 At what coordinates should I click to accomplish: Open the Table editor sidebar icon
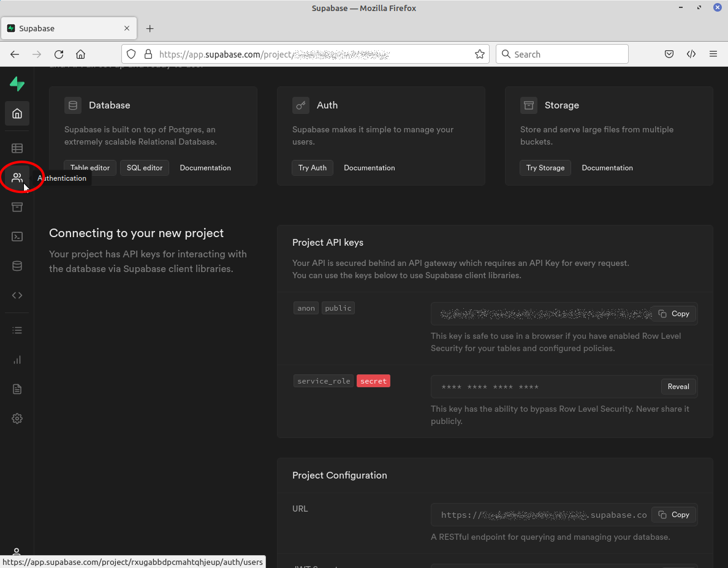[17, 148]
